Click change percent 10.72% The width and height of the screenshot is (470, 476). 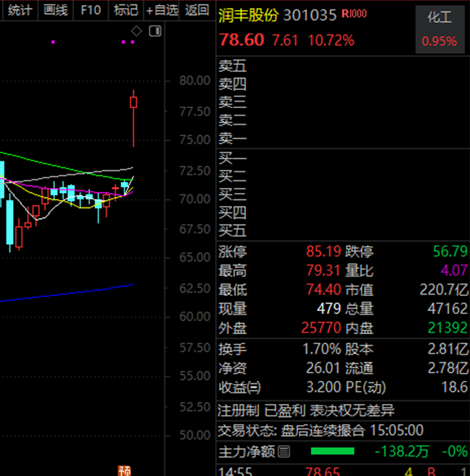pyautogui.click(x=331, y=40)
